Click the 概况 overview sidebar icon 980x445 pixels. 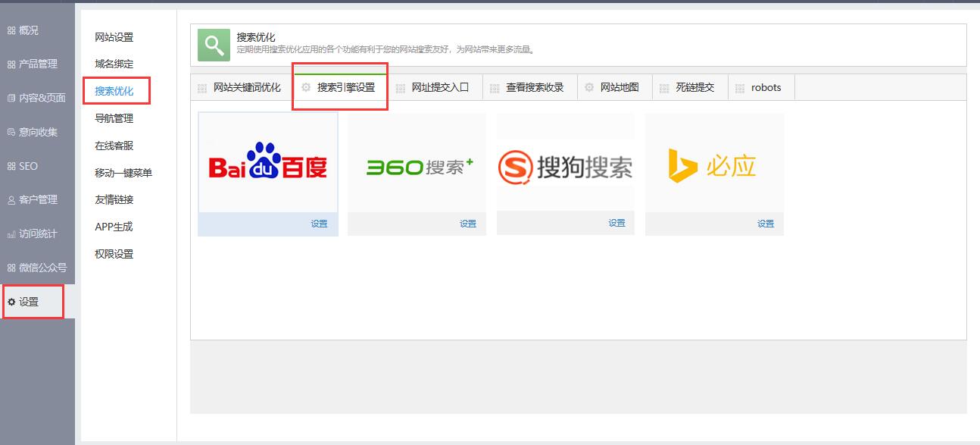11,31
